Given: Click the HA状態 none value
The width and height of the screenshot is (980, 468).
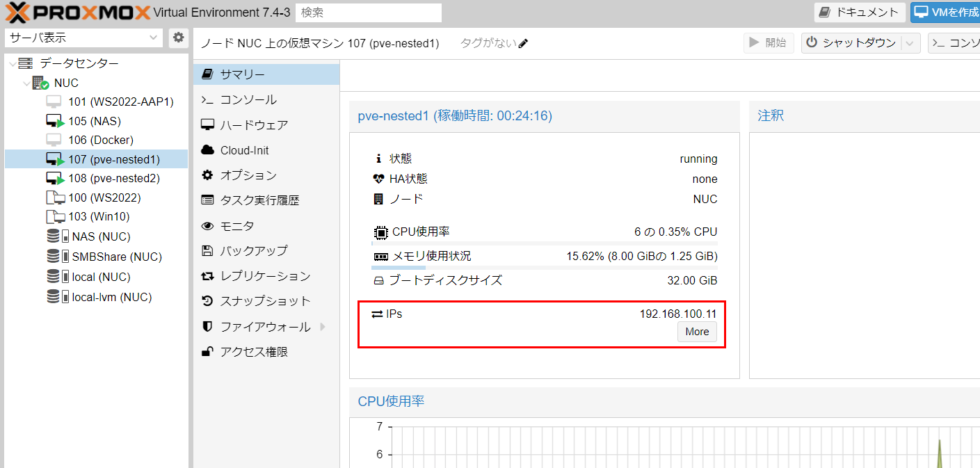Looking at the screenshot, I should (705, 179).
